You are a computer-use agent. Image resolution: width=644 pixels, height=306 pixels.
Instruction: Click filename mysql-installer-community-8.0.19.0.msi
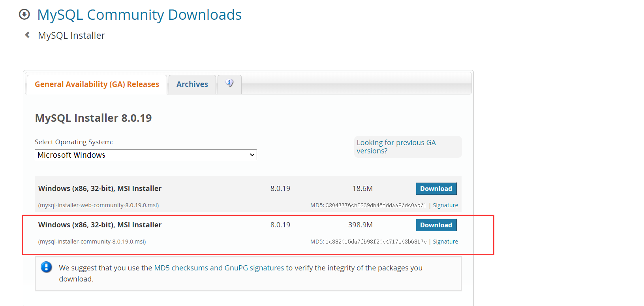(92, 242)
